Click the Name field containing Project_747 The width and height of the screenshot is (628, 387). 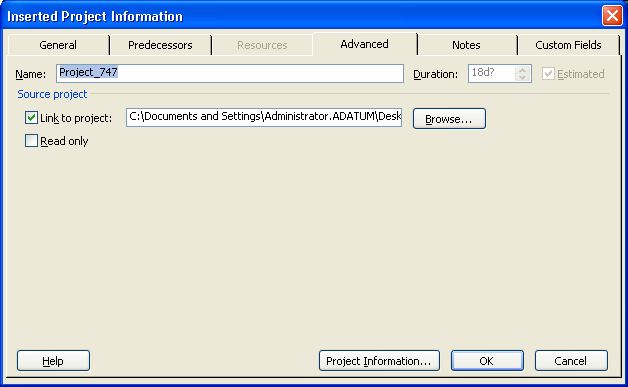point(230,73)
